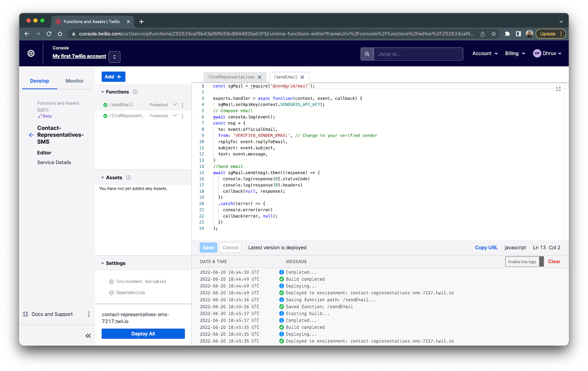Click the 'Saved function: /sendEmail' log entry
This screenshot has height=371, width=588.
[x=319, y=307]
